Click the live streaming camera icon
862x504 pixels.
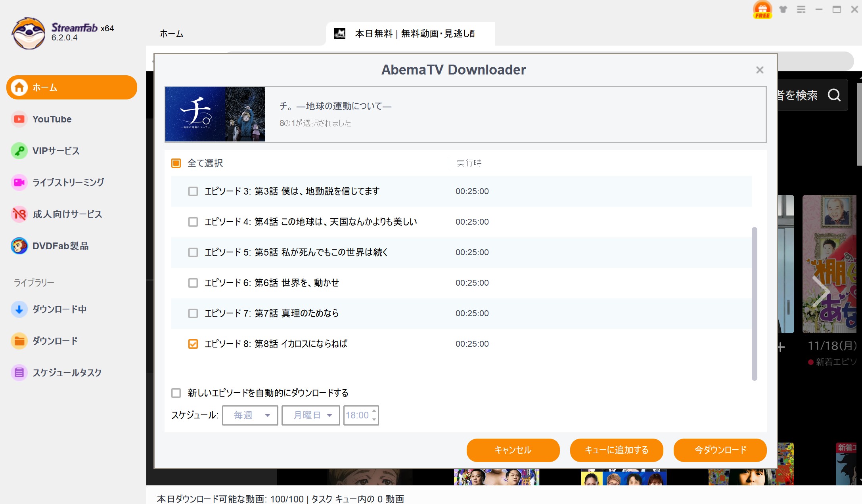click(19, 182)
